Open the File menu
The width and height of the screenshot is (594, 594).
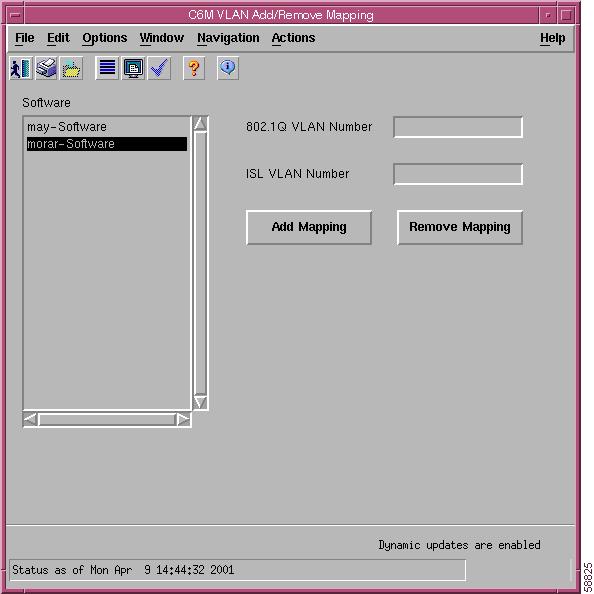point(25,38)
